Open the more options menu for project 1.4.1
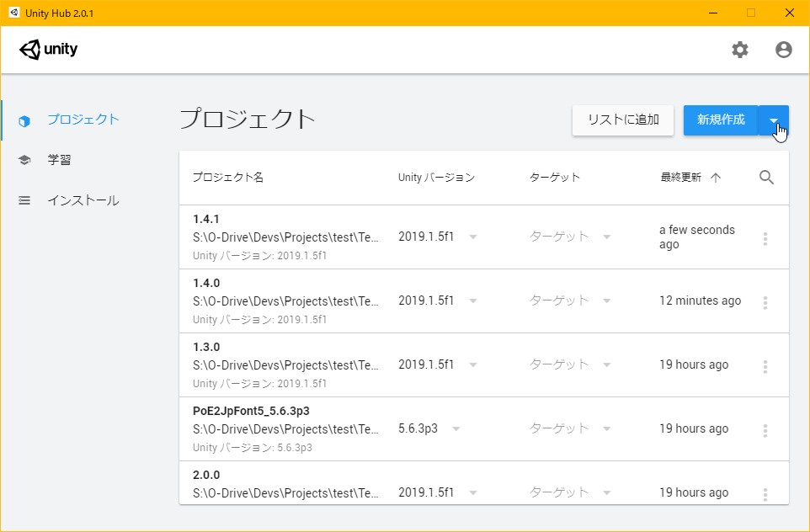This screenshot has width=810, height=532. click(x=765, y=238)
